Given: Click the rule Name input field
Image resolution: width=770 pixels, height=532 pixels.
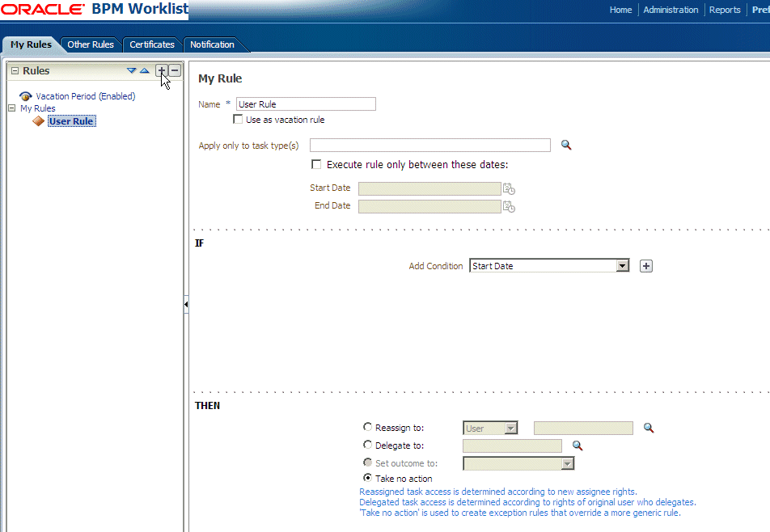Looking at the screenshot, I should click(306, 104).
